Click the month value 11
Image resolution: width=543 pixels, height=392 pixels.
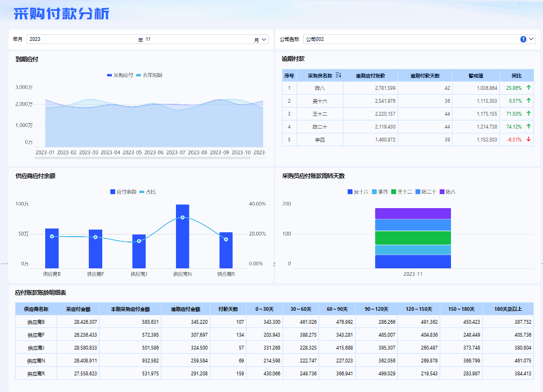148,39
